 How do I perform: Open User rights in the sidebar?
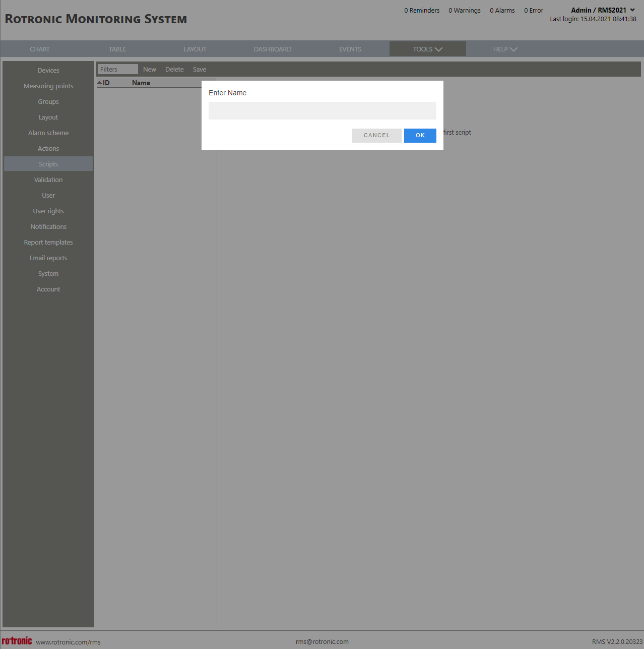tap(48, 211)
